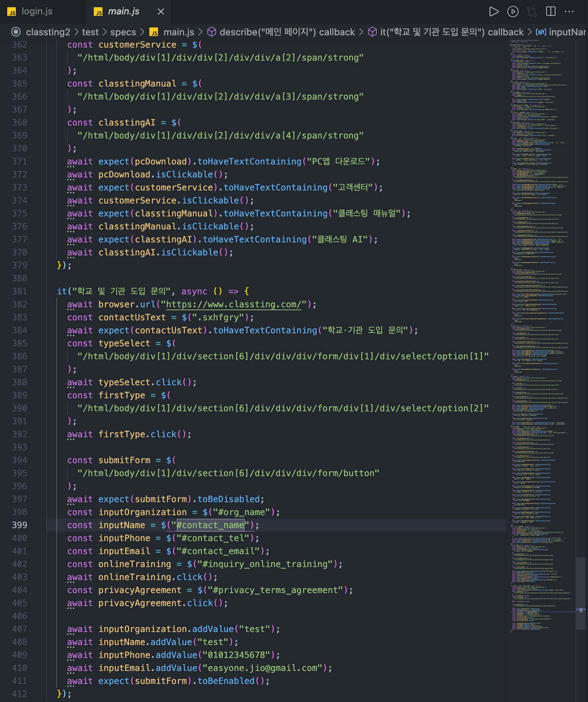The height and width of the screenshot is (702, 588).
Task: Click the select/option[1] XPath on line 386
Action: (x=283, y=357)
